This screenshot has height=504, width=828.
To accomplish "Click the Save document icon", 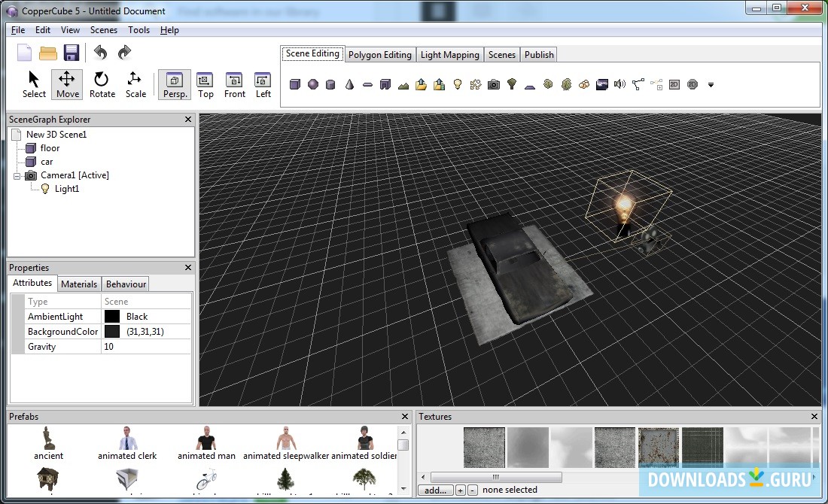I will [x=71, y=53].
